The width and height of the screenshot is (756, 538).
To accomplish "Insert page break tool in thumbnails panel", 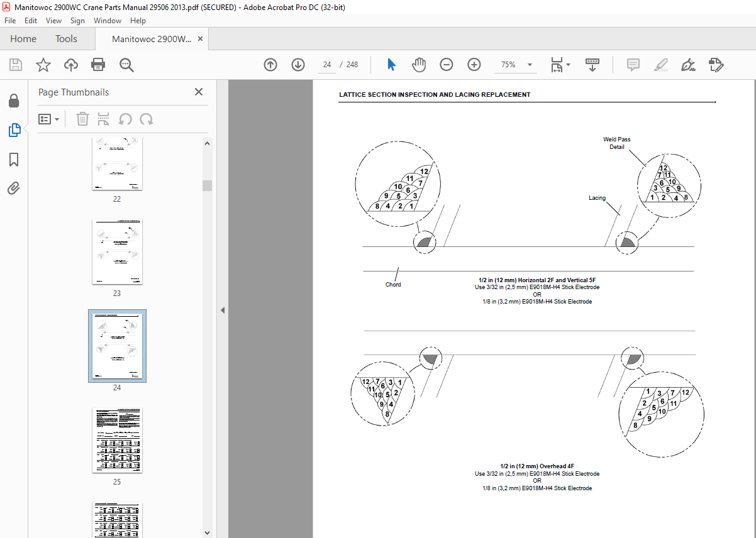I will click(x=104, y=119).
